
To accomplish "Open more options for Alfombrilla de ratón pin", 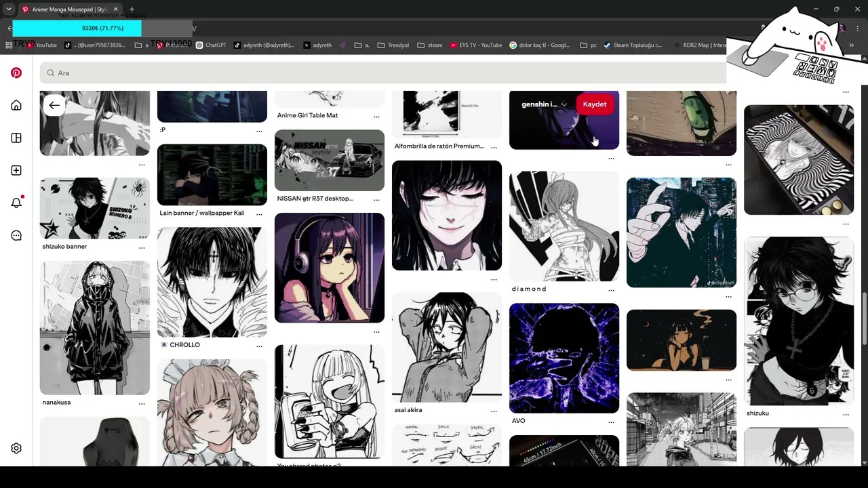I will pos(494,147).
